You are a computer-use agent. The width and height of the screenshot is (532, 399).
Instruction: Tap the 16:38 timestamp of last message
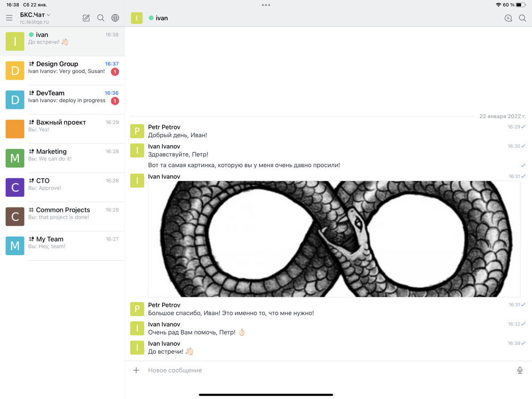coord(514,343)
